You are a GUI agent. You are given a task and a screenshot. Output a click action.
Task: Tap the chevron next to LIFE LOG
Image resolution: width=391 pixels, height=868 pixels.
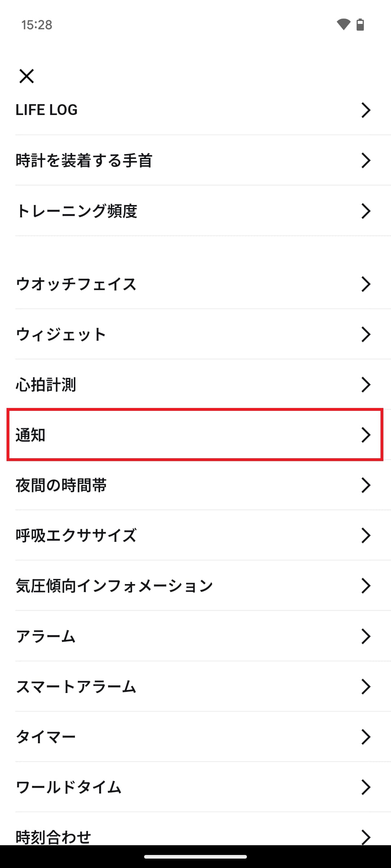point(366,110)
